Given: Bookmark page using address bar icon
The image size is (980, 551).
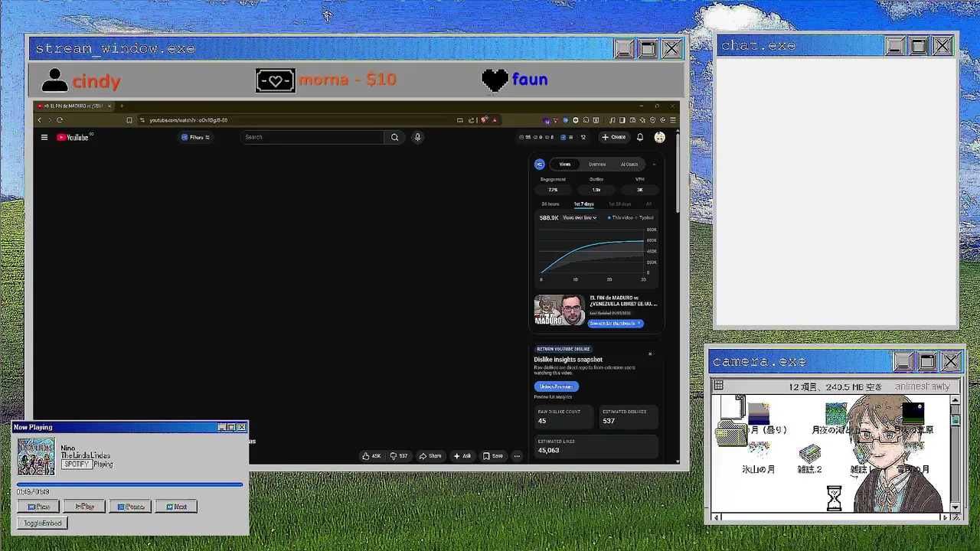Looking at the screenshot, I should (129, 120).
